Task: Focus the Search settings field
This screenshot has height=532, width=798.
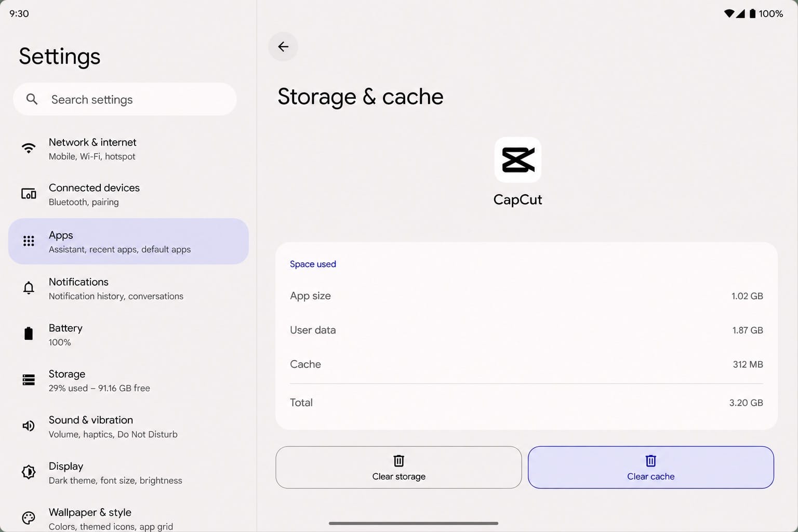Action: [125, 99]
